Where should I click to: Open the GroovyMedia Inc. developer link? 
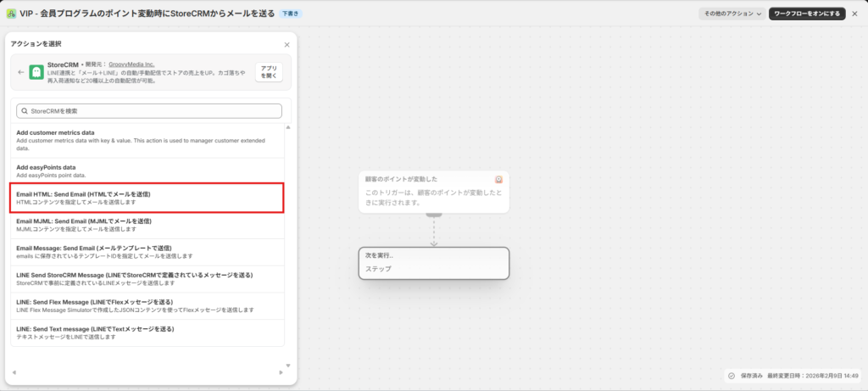click(x=131, y=64)
